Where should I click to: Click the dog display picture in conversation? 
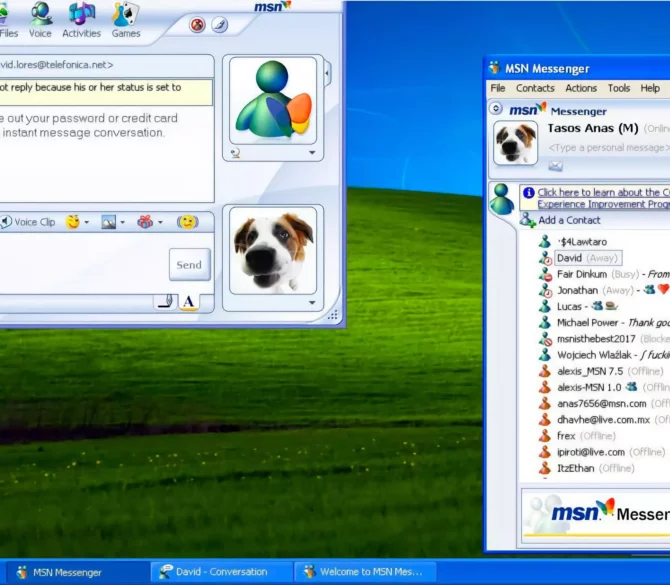tap(273, 251)
